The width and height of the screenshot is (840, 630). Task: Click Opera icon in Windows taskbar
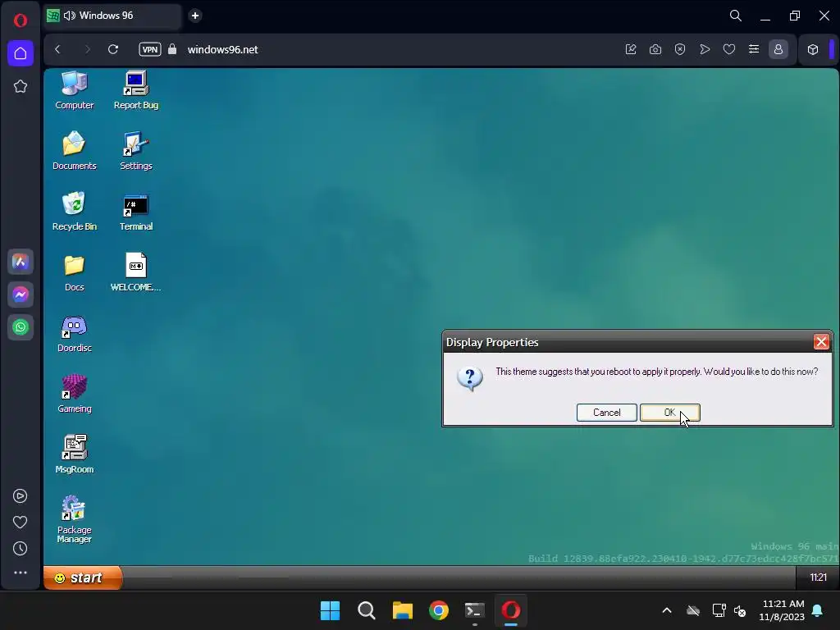point(510,610)
